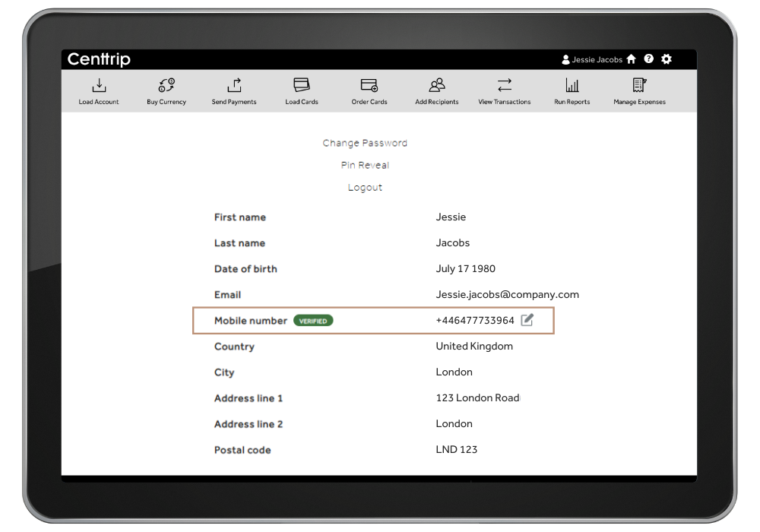The width and height of the screenshot is (760, 532).
Task: Select the first name value Jessie
Action: pos(451,217)
